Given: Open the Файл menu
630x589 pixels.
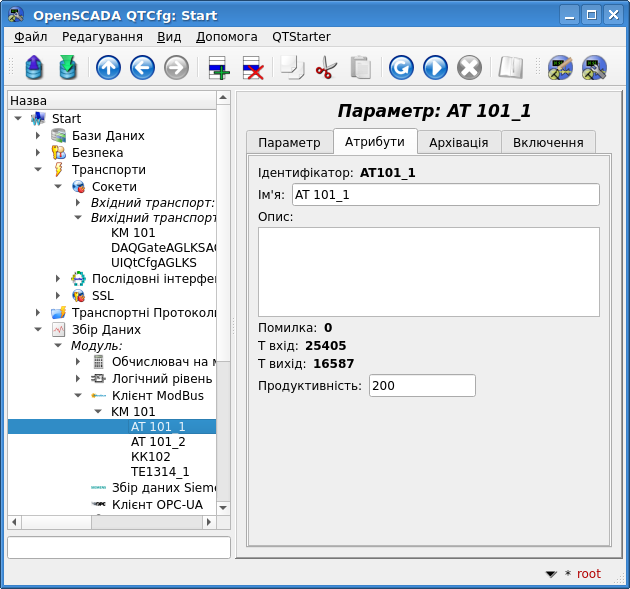Looking at the screenshot, I should [31, 37].
